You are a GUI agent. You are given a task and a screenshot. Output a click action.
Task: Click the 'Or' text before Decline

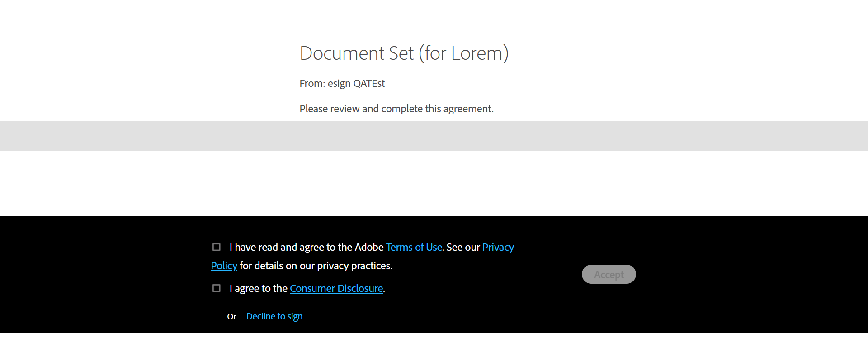(231, 317)
